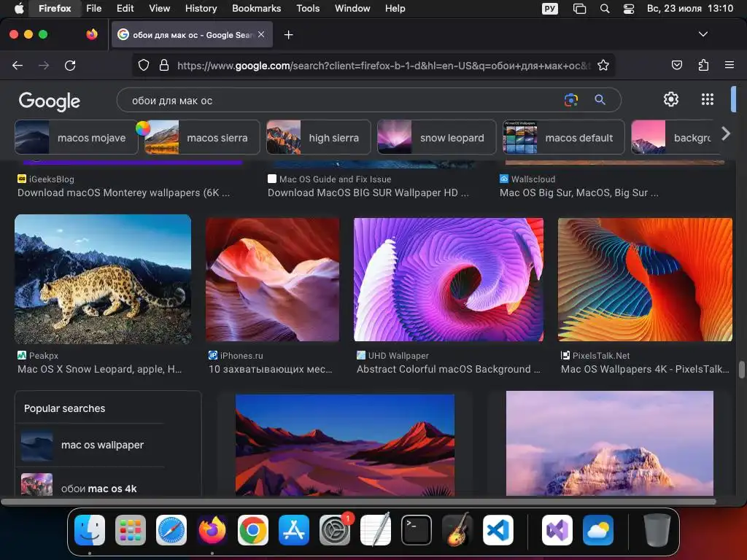This screenshot has height=560, width=747.
Task: Open Firefox hamburger application menu
Action: click(729, 65)
